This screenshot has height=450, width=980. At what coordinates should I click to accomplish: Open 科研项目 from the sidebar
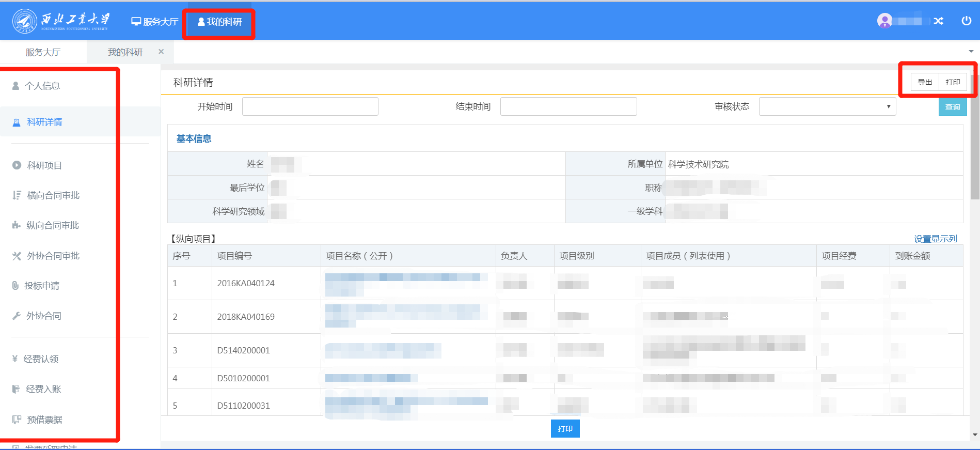(x=44, y=165)
